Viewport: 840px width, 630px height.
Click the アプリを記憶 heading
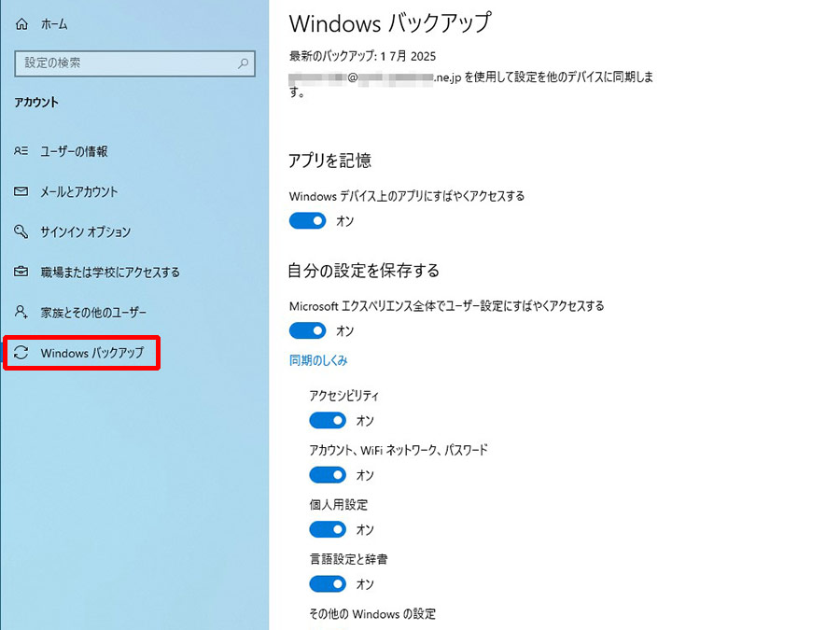[x=330, y=161]
